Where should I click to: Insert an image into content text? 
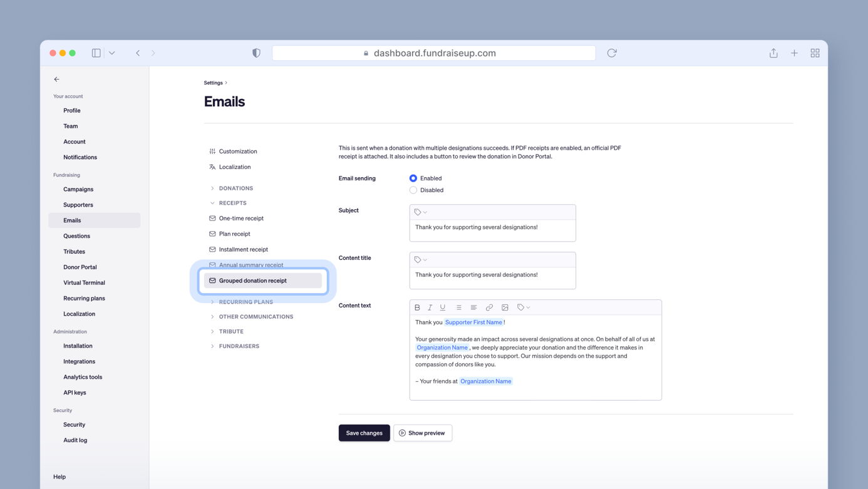pyautogui.click(x=505, y=307)
